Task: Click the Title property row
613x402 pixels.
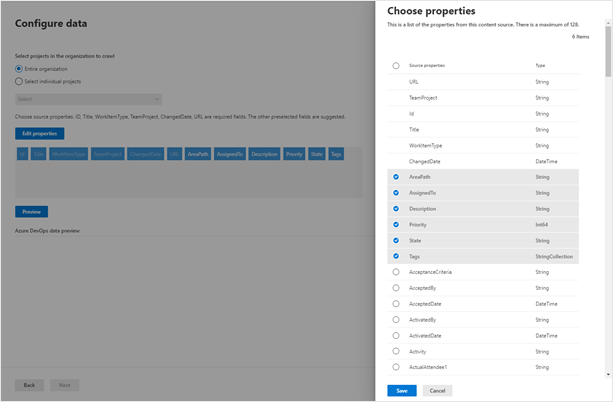Action: (483, 129)
